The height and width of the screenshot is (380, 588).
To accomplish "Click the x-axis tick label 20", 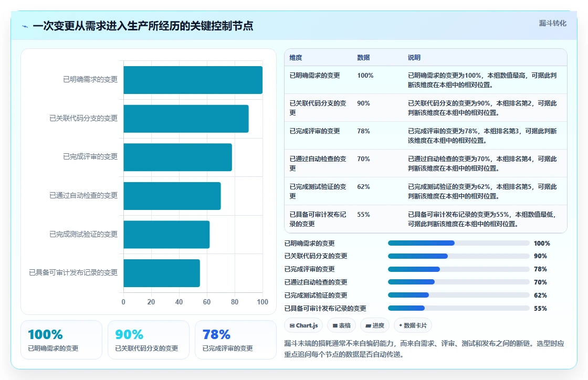I will [x=151, y=302].
